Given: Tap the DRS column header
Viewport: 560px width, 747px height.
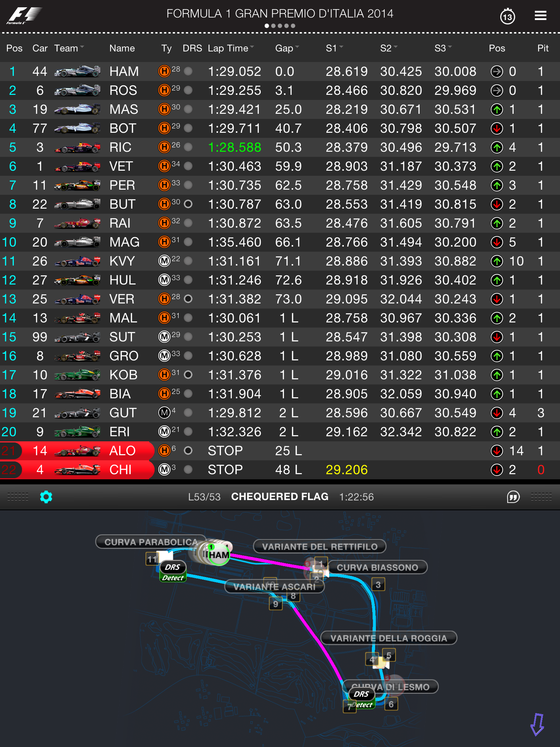Looking at the screenshot, I should 192,48.
